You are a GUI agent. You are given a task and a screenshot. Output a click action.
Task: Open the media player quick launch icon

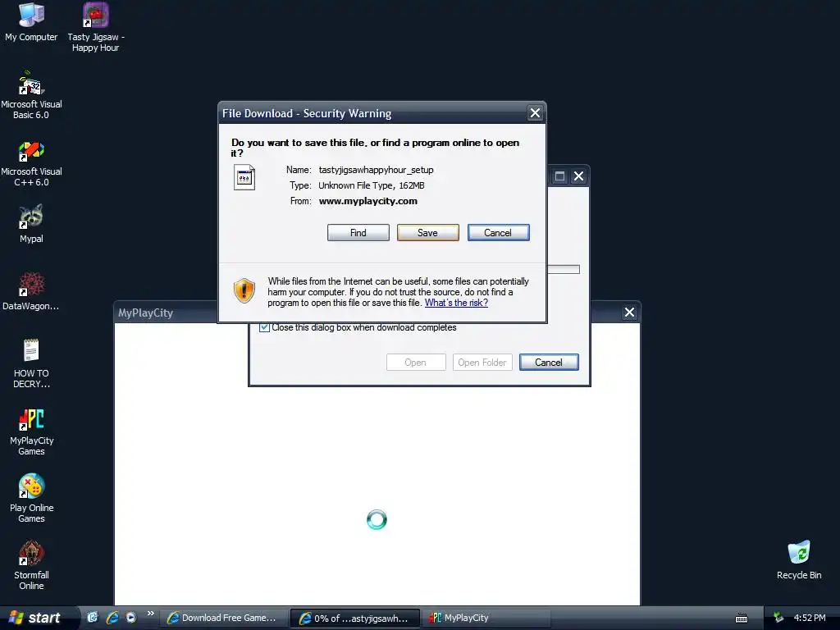[131, 618]
